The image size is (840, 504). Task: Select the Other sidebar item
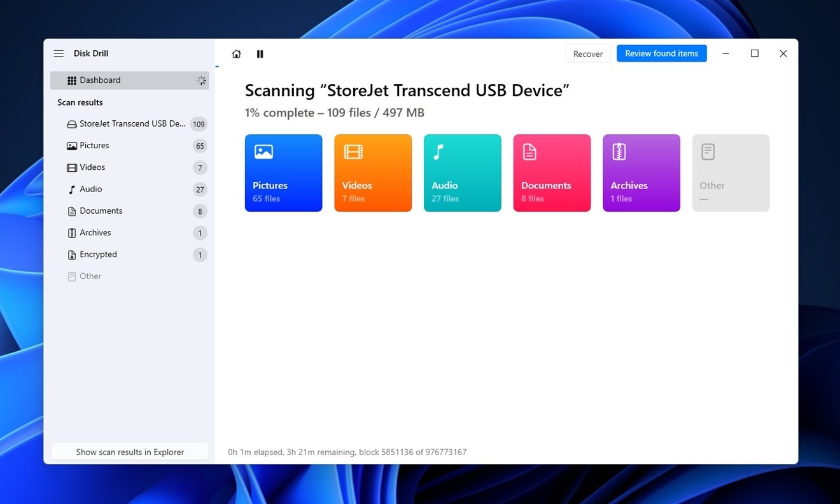[130, 276]
